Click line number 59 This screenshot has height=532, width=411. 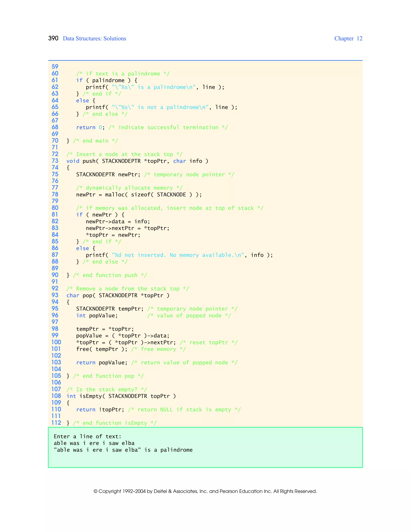coord(55,66)
